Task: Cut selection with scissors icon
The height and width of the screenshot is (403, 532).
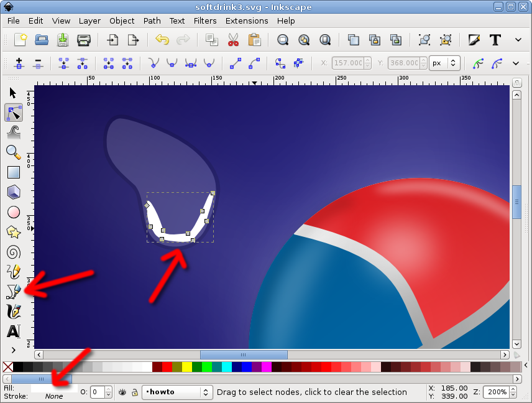Action: [x=233, y=40]
